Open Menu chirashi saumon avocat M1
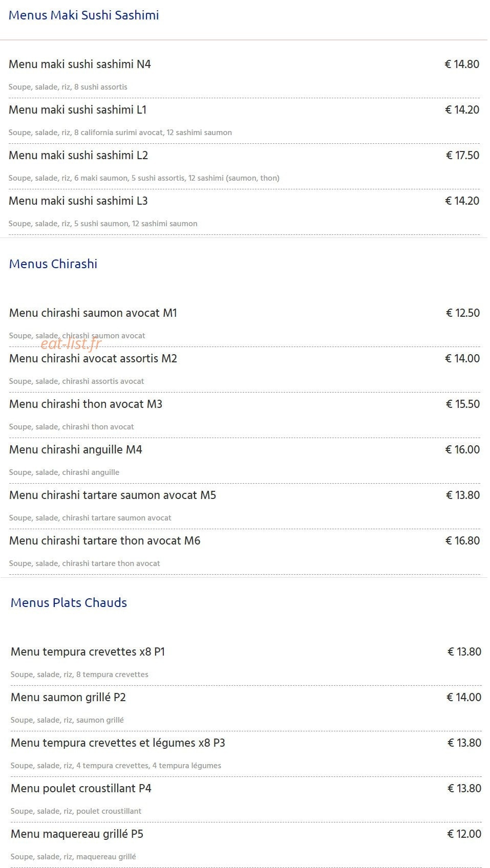This screenshot has width=490, height=868. click(93, 313)
